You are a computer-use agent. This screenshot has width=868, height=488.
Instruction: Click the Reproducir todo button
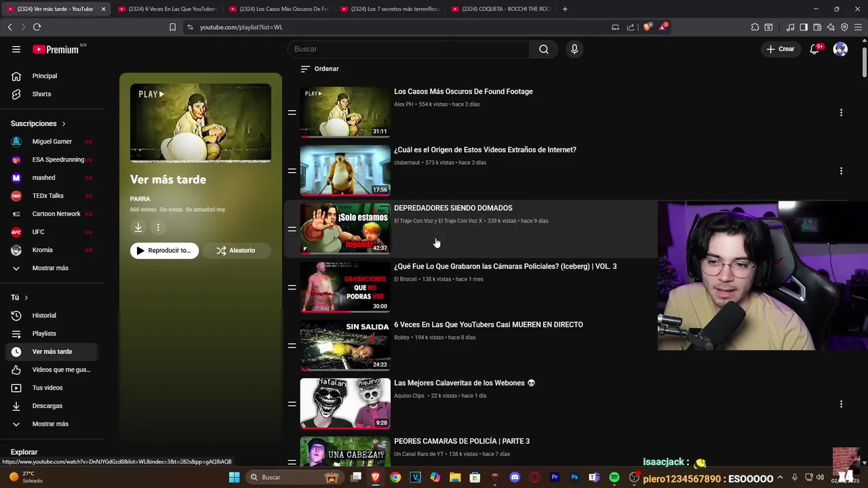[164, 250]
